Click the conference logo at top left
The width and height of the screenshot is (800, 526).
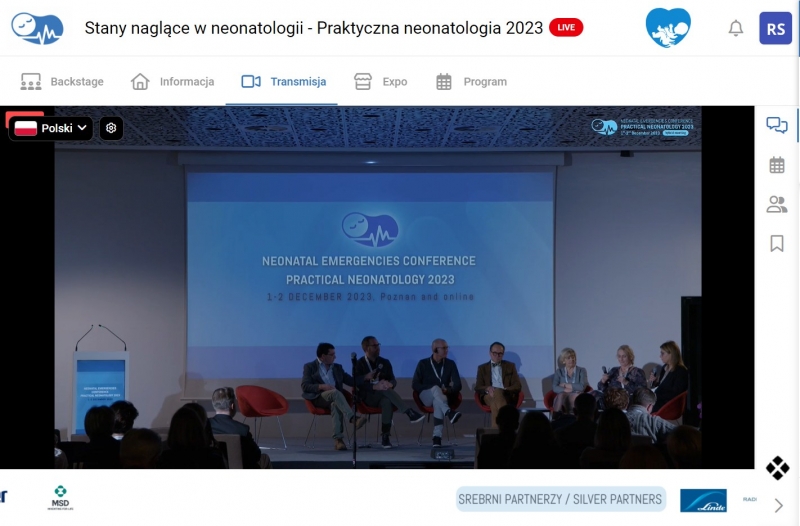coord(37,28)
